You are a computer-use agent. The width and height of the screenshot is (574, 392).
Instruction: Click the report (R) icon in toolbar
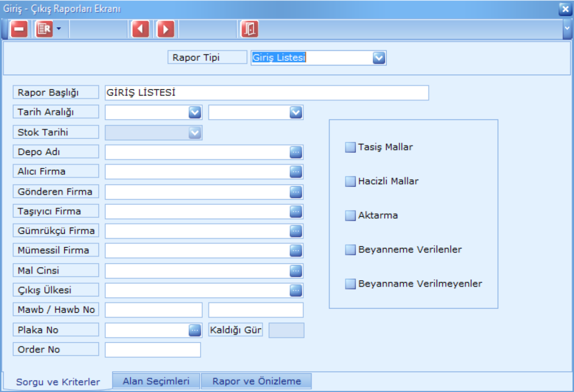[x=44, y=29]
